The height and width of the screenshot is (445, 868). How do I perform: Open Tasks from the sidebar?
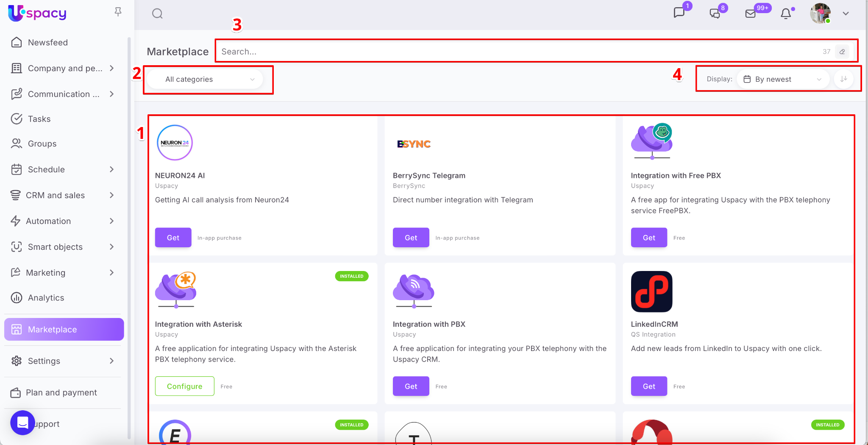[x=39, y=119]
